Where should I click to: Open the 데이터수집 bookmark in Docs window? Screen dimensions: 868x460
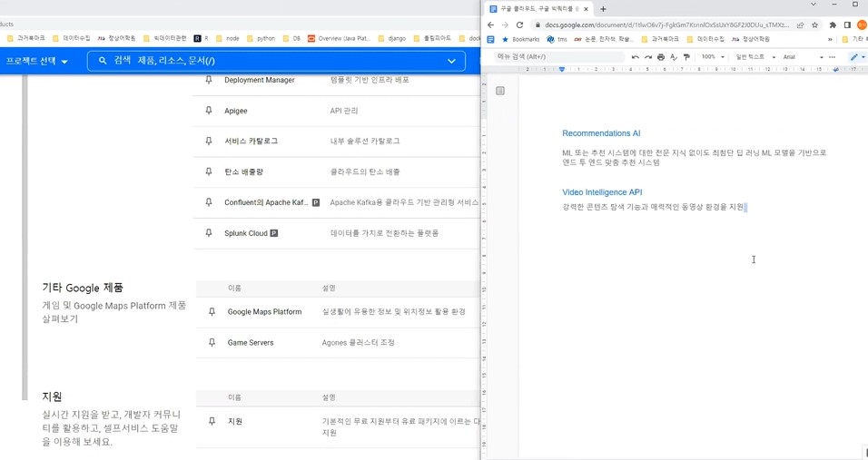705,39
